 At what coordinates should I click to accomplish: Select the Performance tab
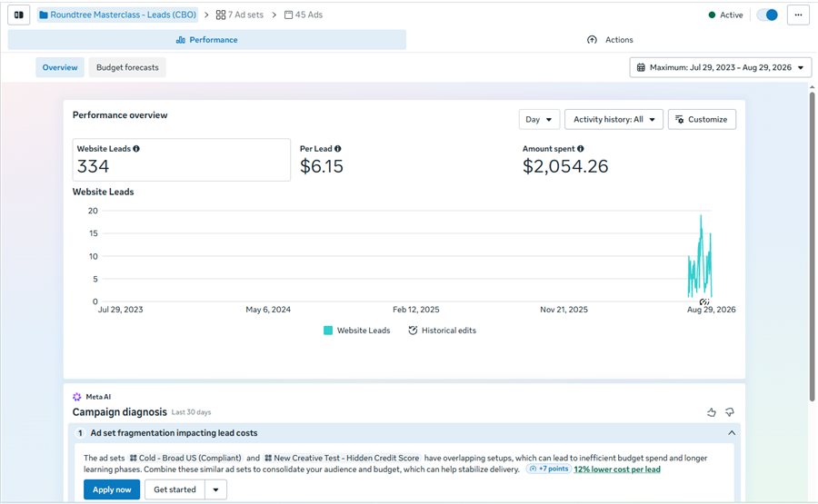point(207,40)
